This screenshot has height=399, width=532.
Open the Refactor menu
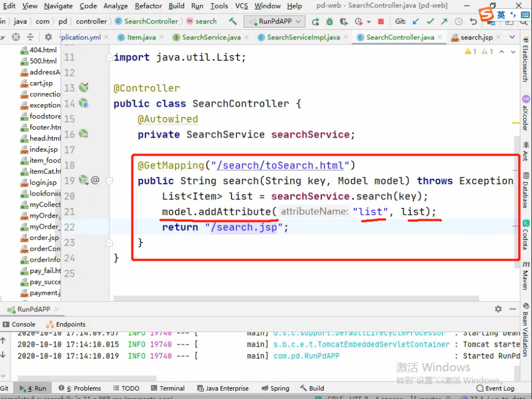click(x=148, y=6)
